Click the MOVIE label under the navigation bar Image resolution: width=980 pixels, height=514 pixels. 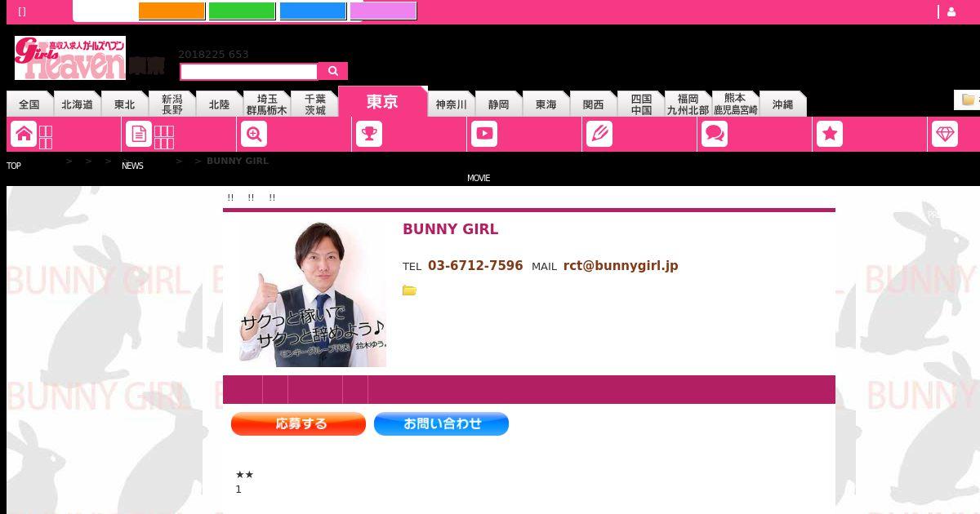(x=479, y=178)
